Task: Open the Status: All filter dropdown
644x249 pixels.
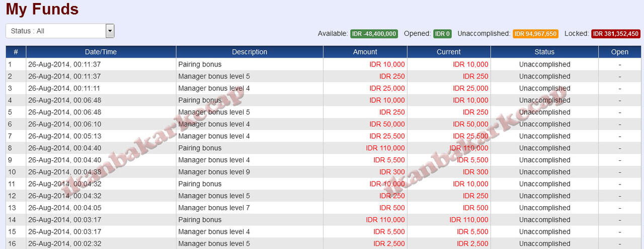Action: (x=55, y=31)
